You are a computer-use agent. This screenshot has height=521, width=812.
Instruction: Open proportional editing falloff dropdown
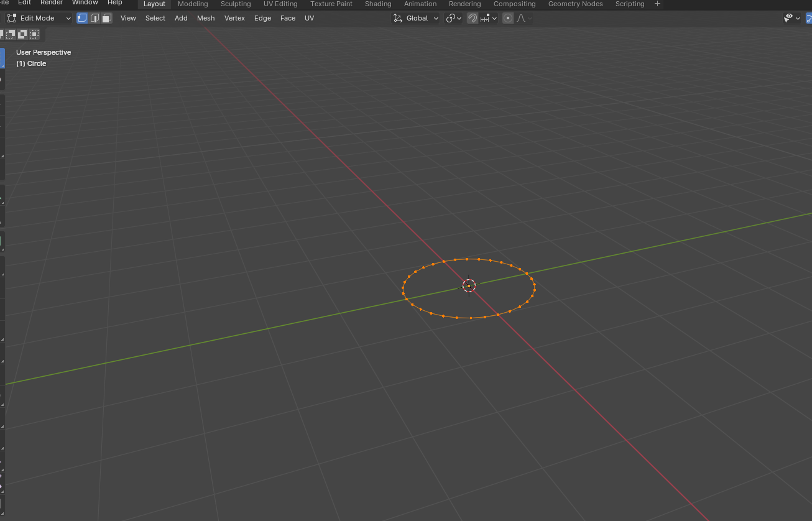(524, 18)
